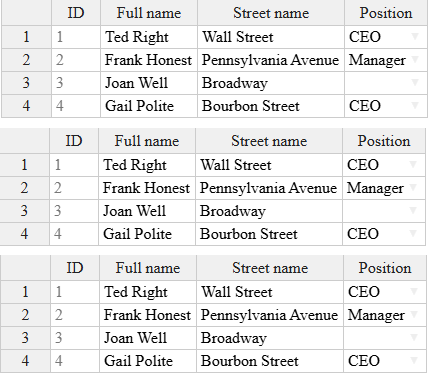The width and height of the screenshot is (428, 377).
Task: Select row header 1 in second table
Action: (x=24, y=165)
